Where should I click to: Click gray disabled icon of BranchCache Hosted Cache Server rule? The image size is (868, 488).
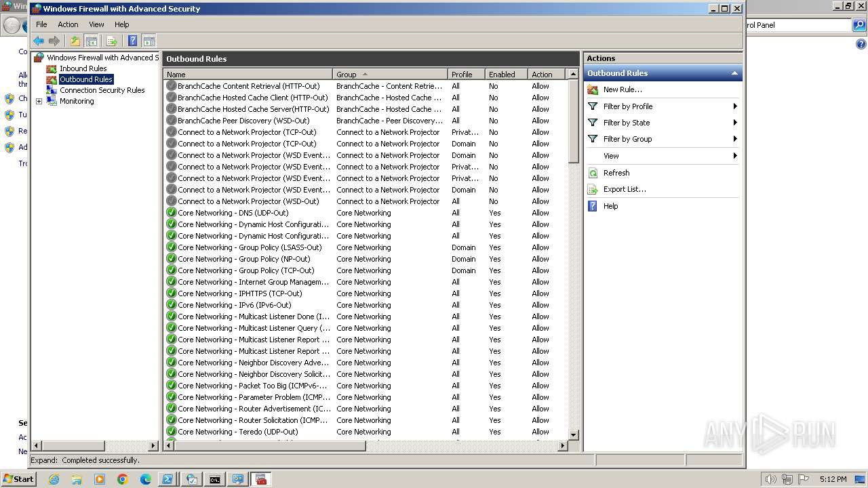(171, 109)
